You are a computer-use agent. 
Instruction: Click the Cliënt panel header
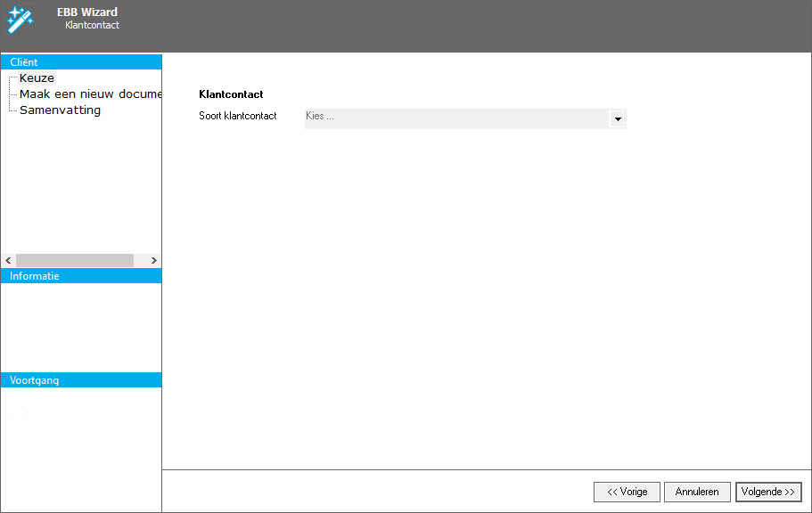tap(81, 62)
